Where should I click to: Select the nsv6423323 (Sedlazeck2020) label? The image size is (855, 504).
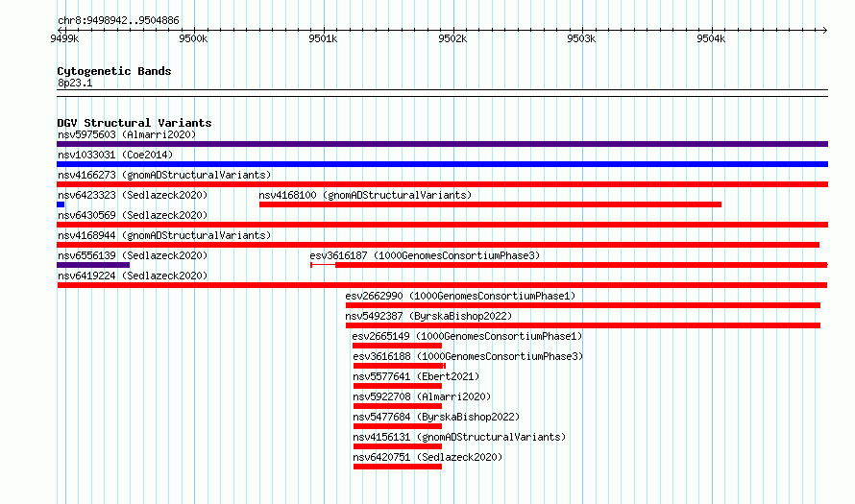point(133,195)
